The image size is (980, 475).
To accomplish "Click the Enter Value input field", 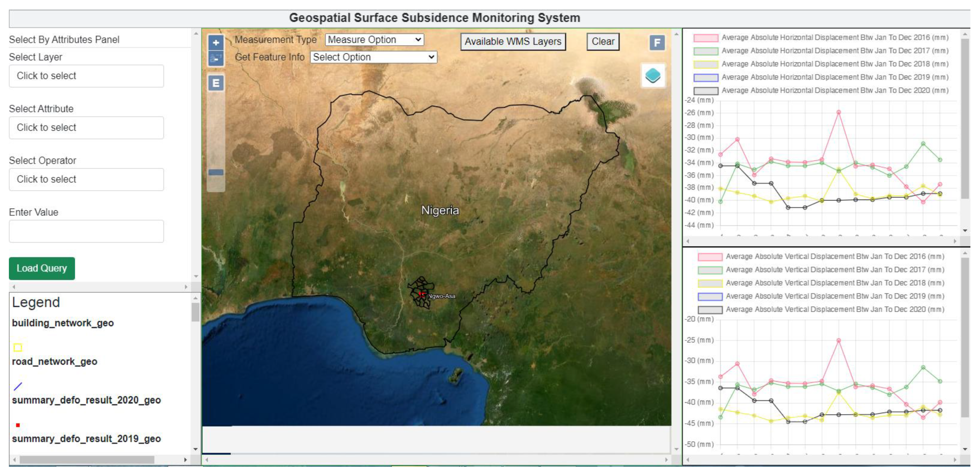I will tap(86, 231).
